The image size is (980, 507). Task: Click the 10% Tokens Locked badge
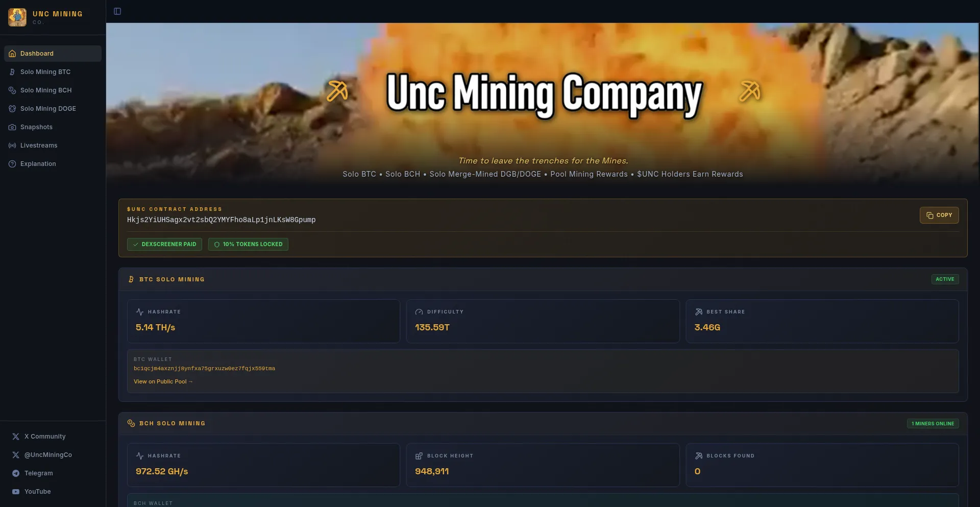tap(248, 245)
